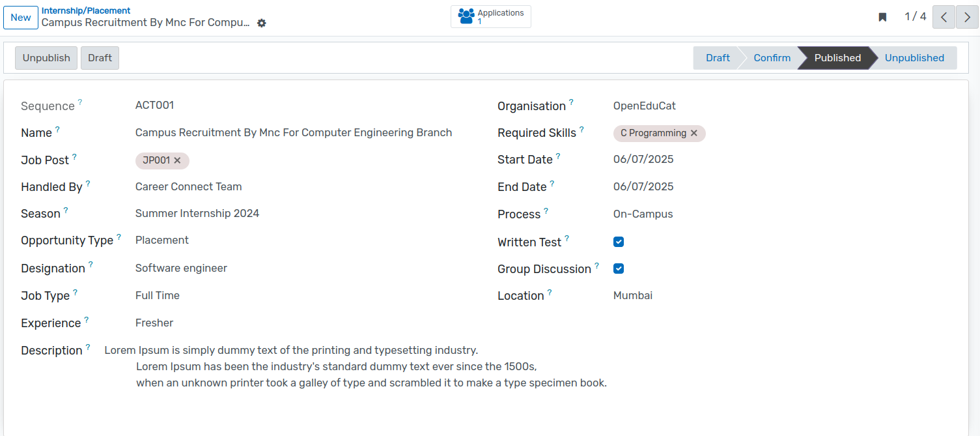The width and height of the screenshot is (980, 436).
Task: Show help tooltip for Handled By
Action: click(88, 184)
